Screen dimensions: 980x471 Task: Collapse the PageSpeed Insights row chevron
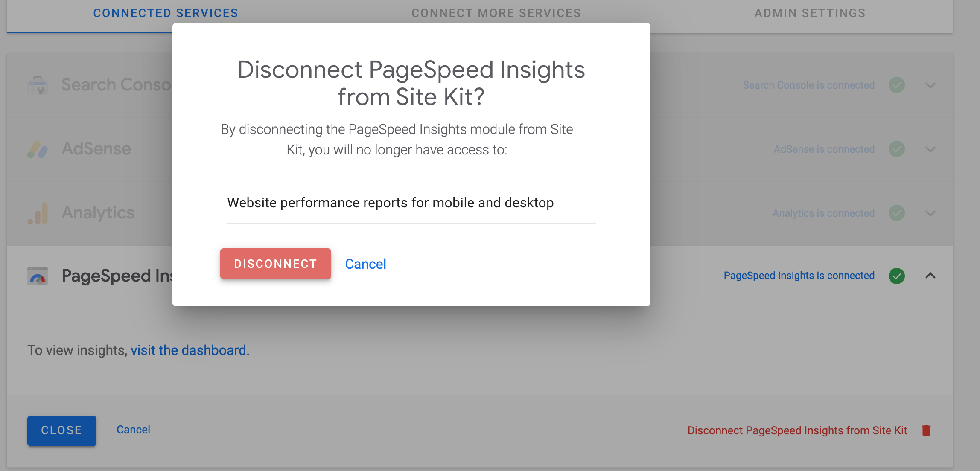pos(930,276)
